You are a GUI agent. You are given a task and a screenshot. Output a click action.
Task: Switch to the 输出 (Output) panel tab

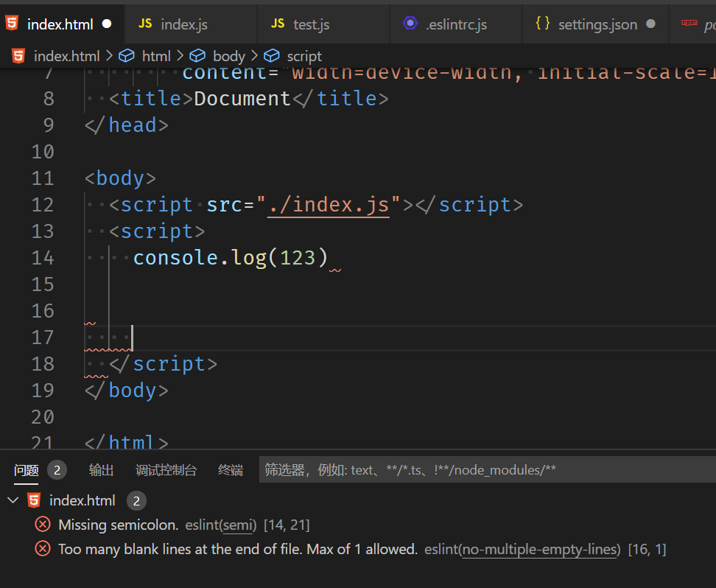tap(101, 470)
